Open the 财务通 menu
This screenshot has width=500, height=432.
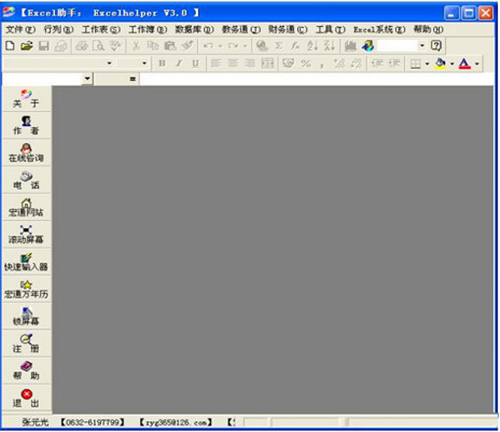click(x=288, y=30)
